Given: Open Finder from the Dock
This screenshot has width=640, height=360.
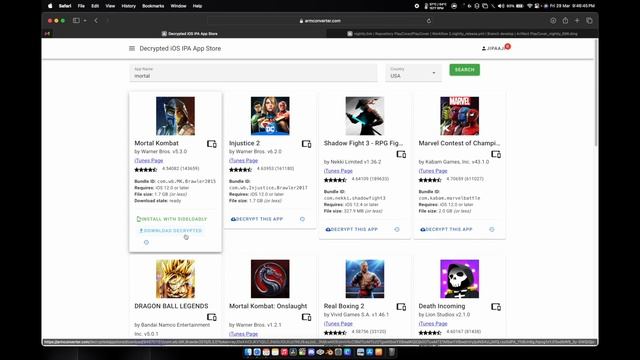Looking at the screenshot, I should pos(248,352).
